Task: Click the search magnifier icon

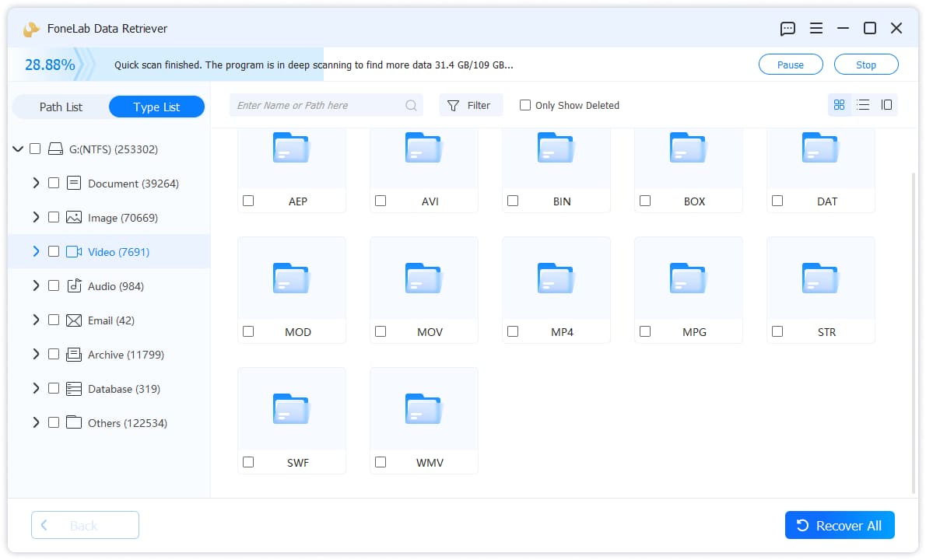Action: tap(411, 106)
